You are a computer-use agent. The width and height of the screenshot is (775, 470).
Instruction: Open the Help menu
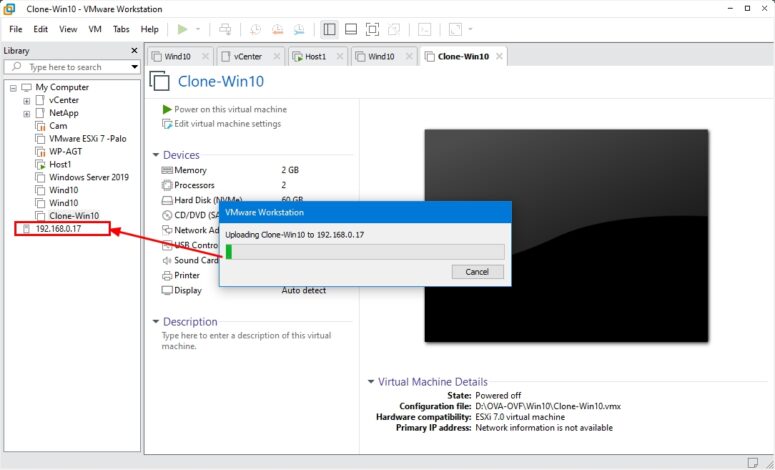tap(149, 29)
